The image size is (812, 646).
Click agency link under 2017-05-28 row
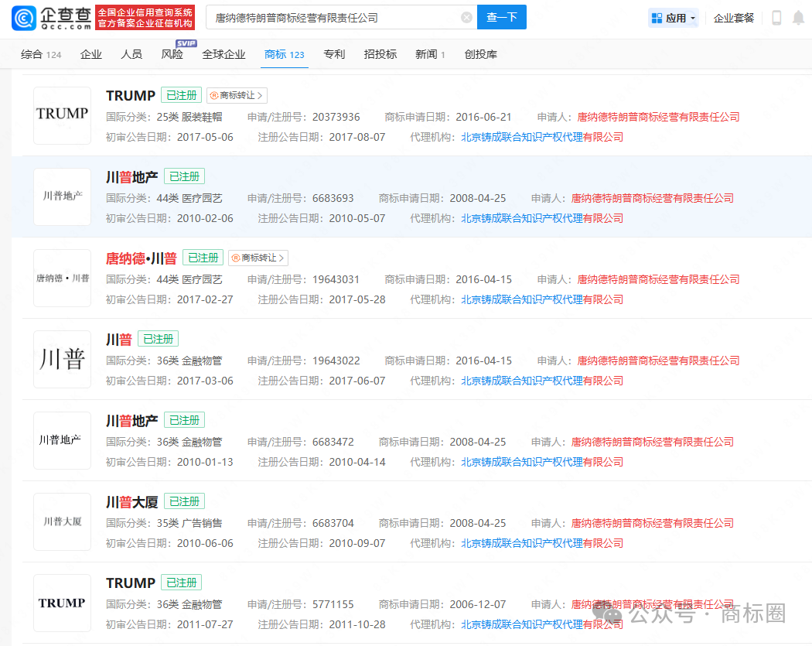tap(542, 300)
